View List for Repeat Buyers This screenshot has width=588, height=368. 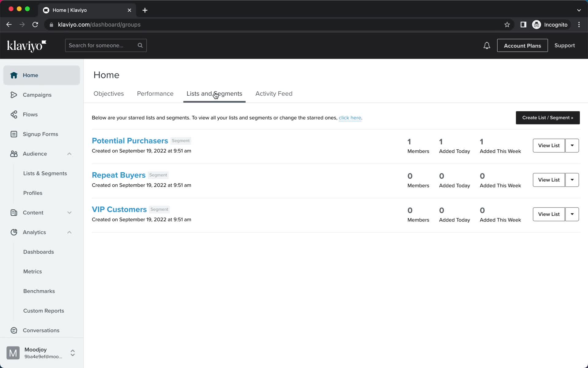click(549, 180)
